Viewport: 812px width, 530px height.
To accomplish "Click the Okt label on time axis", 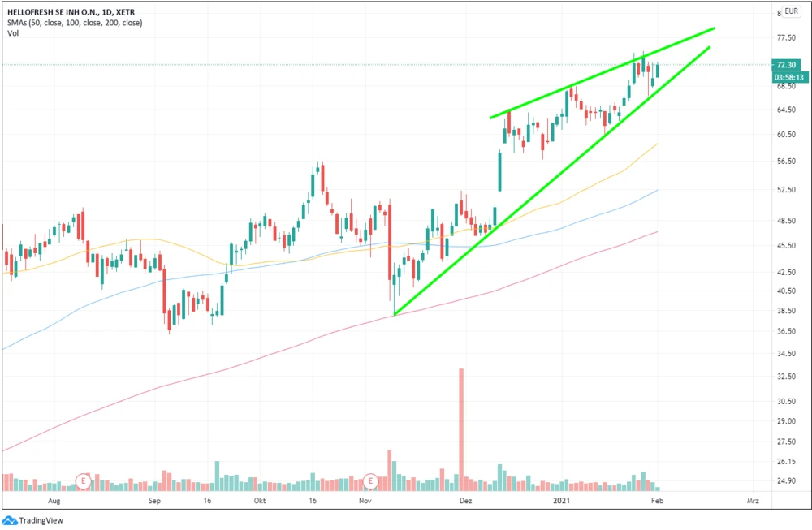I will [260, 502].
